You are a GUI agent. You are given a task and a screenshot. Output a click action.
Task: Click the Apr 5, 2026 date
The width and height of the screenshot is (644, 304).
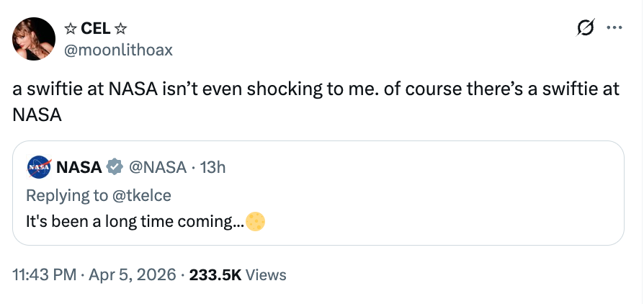pyautogui.click(x=132, y=274)
